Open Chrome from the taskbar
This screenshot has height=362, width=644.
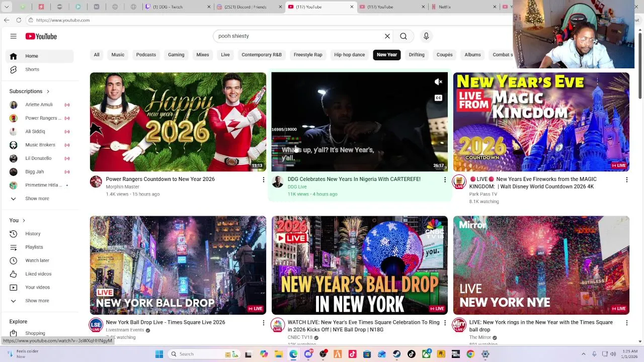tap(470, 354)
